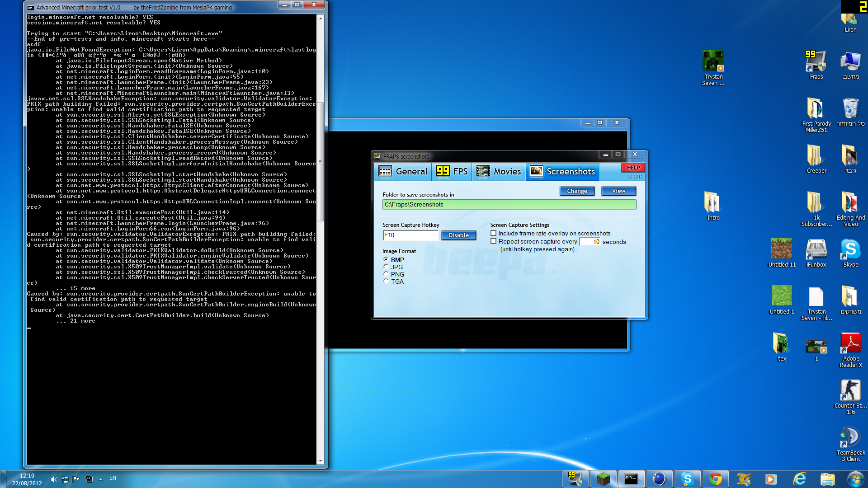The height and width of the screenshot is (488, 868).
Task: Click the Screen Capture Hotkey input field
Action: point(410,235)
